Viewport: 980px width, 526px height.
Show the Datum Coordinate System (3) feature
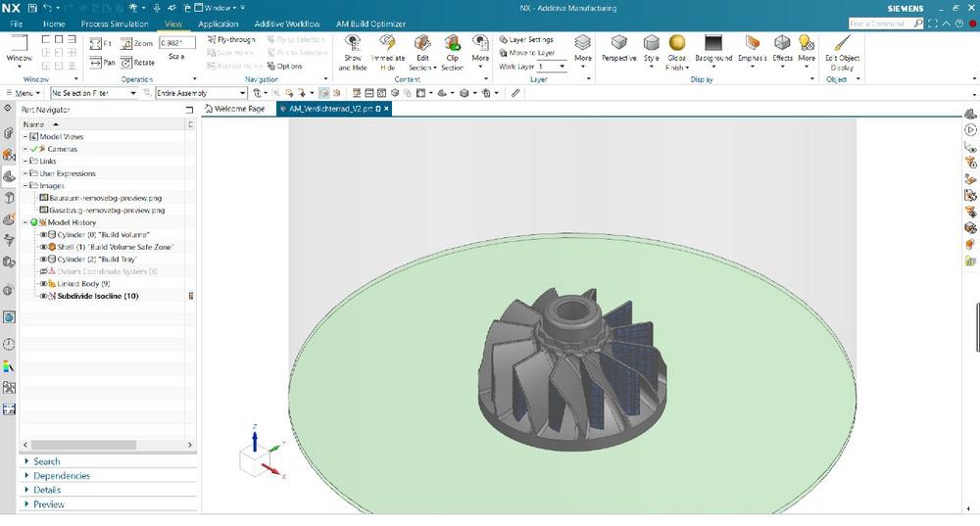pyautogui.click(x=43, y=271)
